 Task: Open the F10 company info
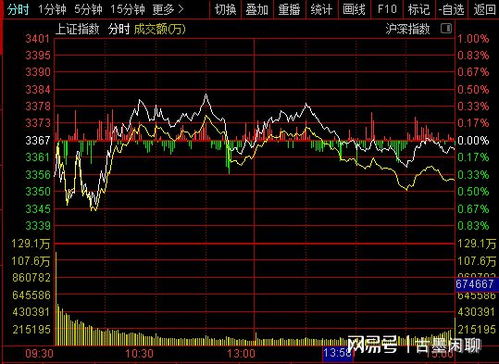pos(387,9)
